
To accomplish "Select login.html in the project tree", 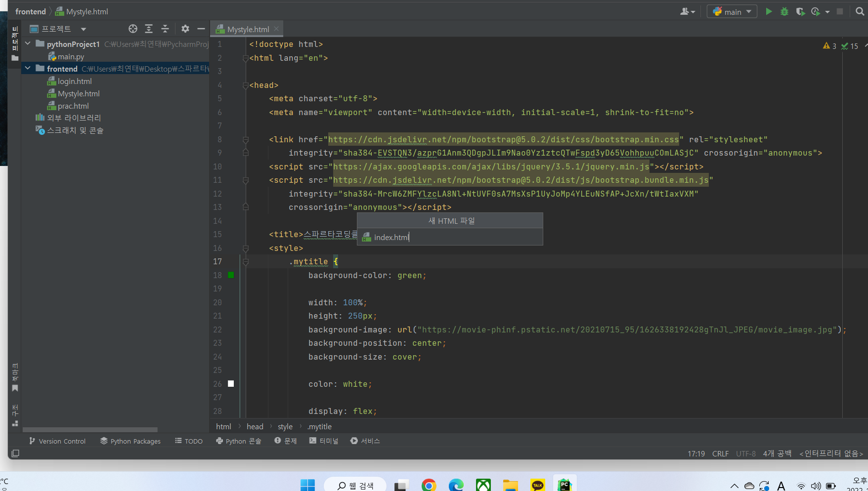I will tap(75, 81).
